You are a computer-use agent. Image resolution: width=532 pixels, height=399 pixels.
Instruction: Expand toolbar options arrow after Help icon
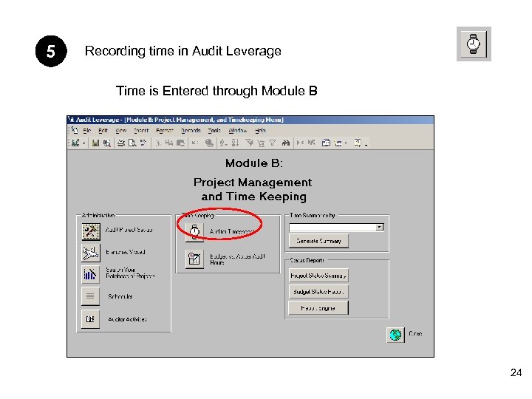[366, 144]
